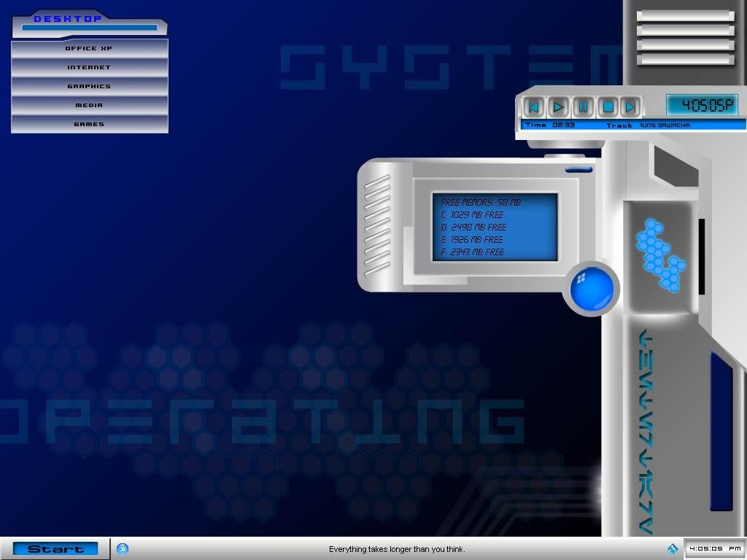
Task: Play the current track
Action: pyautogui.click(x=558, y=106)
